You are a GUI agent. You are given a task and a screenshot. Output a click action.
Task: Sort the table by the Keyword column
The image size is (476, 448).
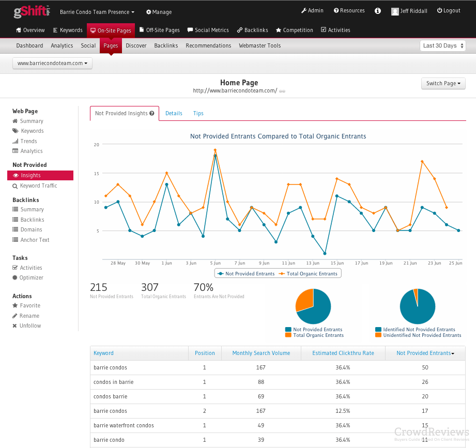pyautogui.click(x=103, y=353)
